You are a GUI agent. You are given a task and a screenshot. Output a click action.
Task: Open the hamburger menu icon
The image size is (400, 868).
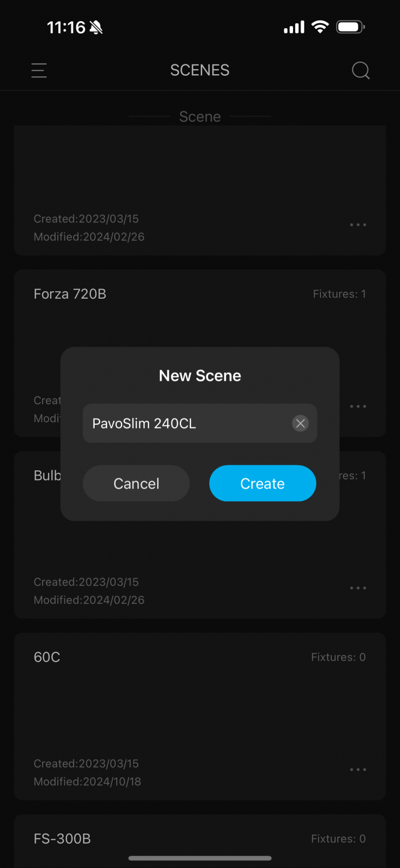point(39,70)
